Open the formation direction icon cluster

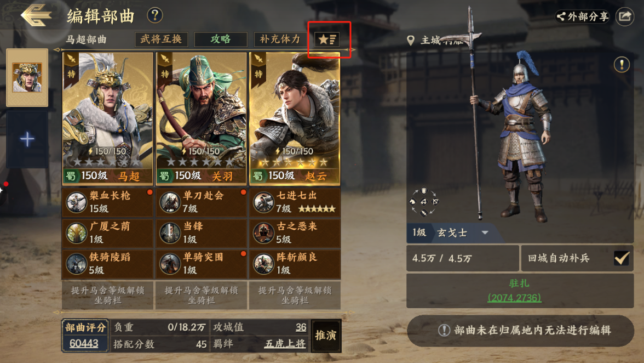pyautogui.click(x=424, y=201)
